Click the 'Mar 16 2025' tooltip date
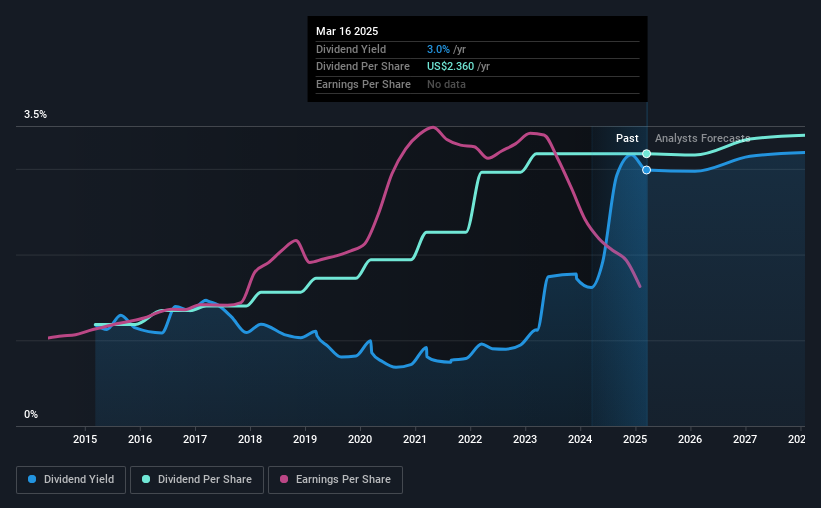821x508 pixels. point(347,31)
